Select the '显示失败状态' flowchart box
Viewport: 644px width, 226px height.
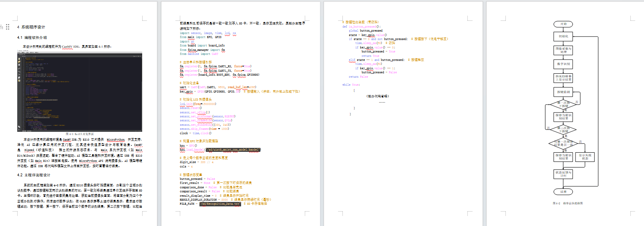tap(585, 157)
